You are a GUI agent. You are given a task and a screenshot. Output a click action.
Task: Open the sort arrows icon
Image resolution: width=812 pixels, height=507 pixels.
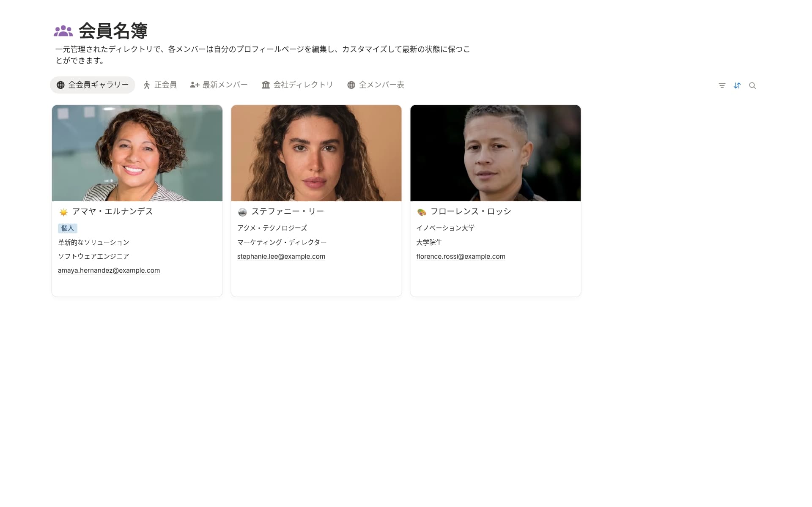(737, 85)
